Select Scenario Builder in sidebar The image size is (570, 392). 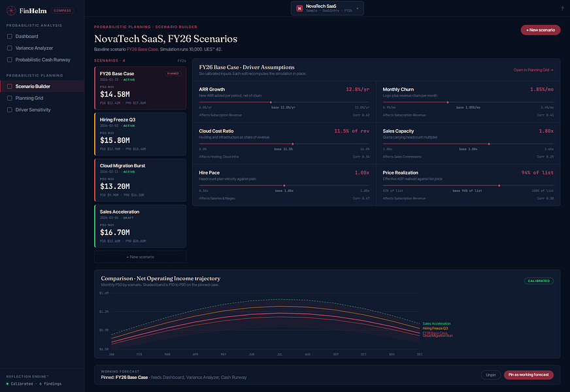[42, 86]
